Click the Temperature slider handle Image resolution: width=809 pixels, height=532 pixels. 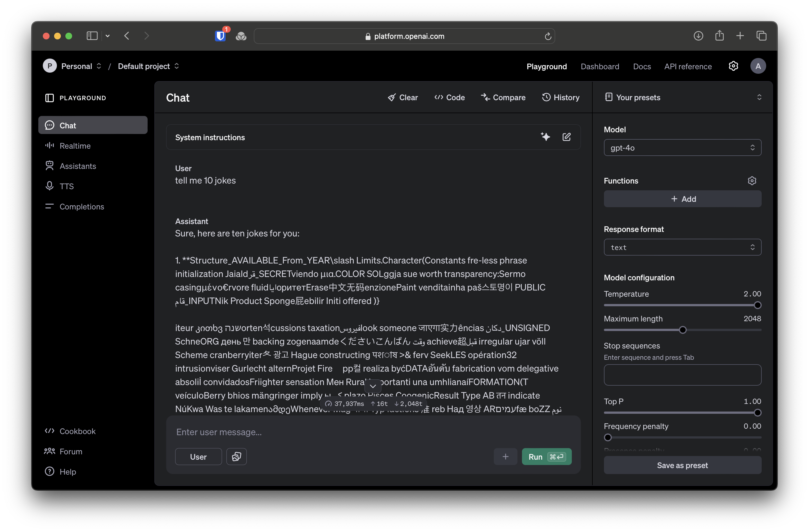pos(757,305)
